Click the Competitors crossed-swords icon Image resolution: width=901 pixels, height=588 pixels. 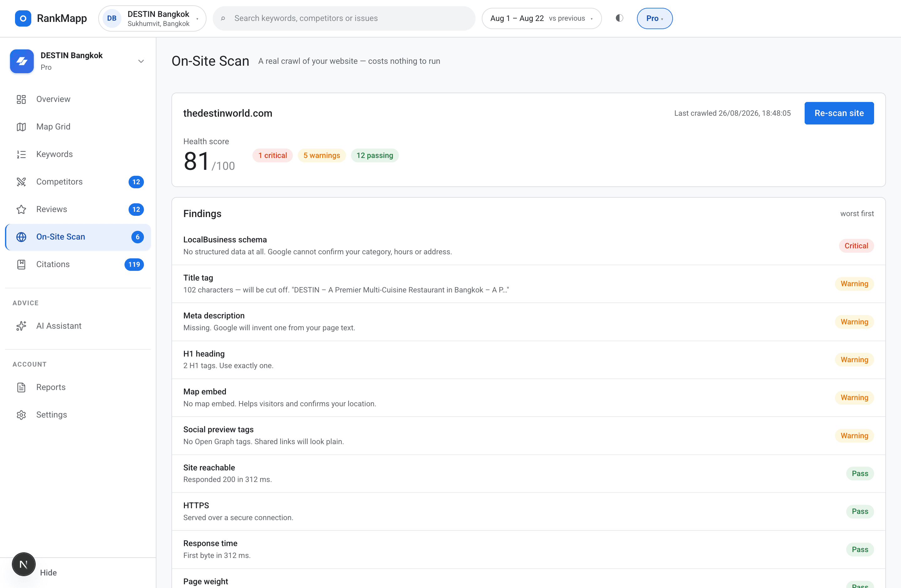pyautogui.click(x=21, y=182)
